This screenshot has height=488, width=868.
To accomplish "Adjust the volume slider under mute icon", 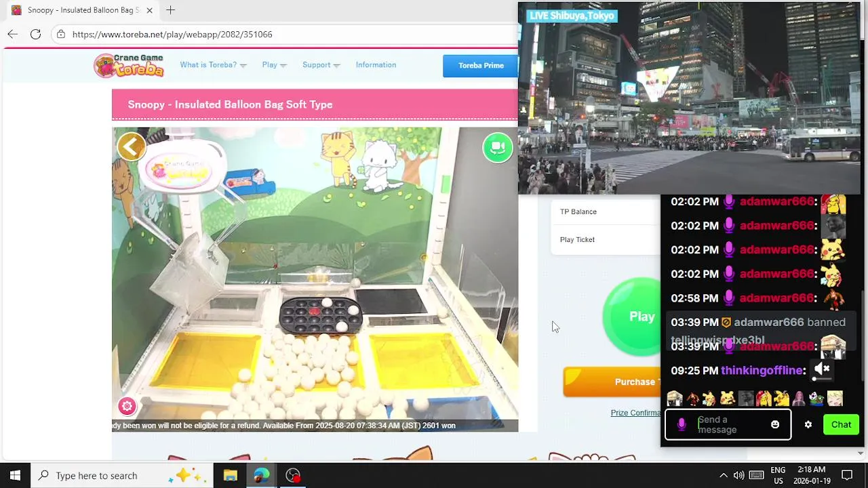I will click(822, 379).
